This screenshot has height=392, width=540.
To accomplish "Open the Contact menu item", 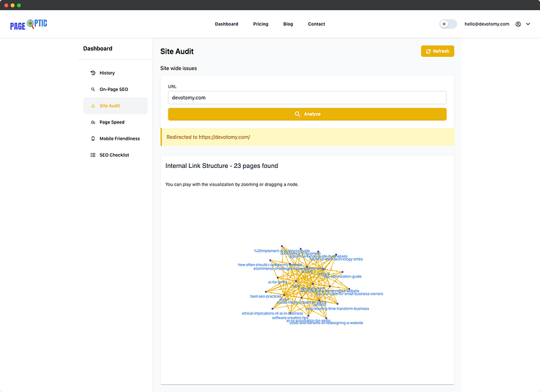I will (317, 24).
